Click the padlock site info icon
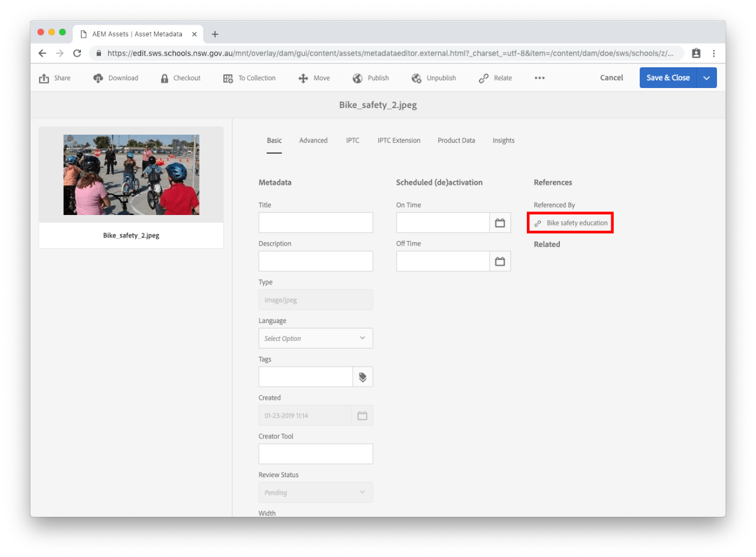Image resolution: width=756 pixels, height=557 pixels. 99,53
